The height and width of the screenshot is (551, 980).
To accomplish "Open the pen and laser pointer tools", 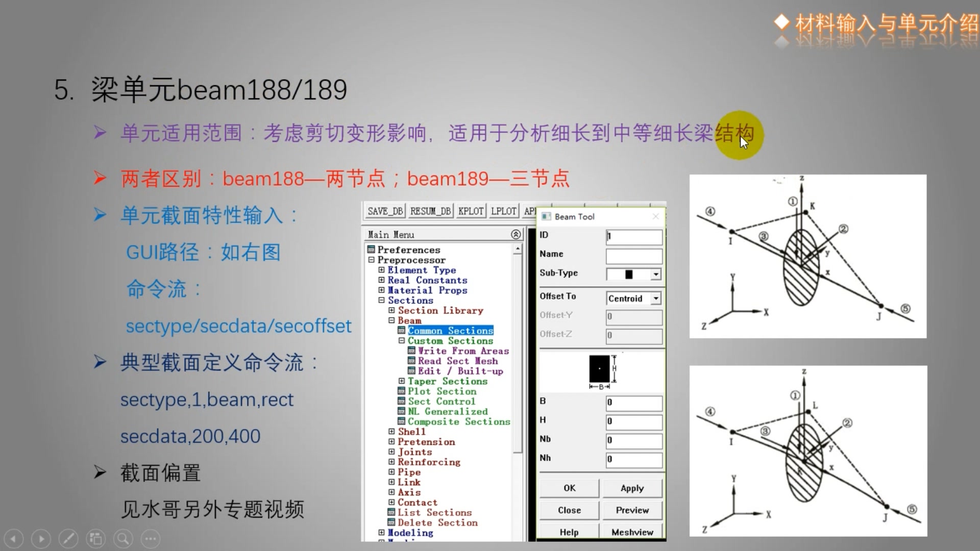I will coord(68,539).
